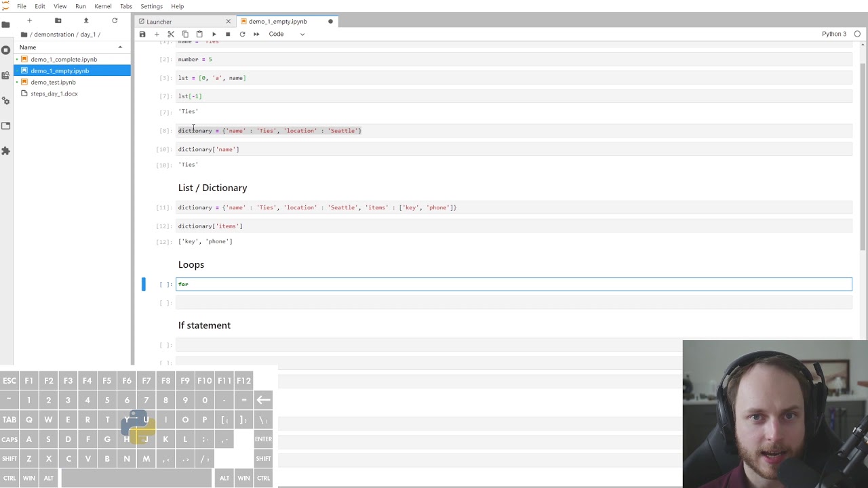This screenshot has width=868, height=488.
Task: Open the Kernel menu
Action: 103,6
